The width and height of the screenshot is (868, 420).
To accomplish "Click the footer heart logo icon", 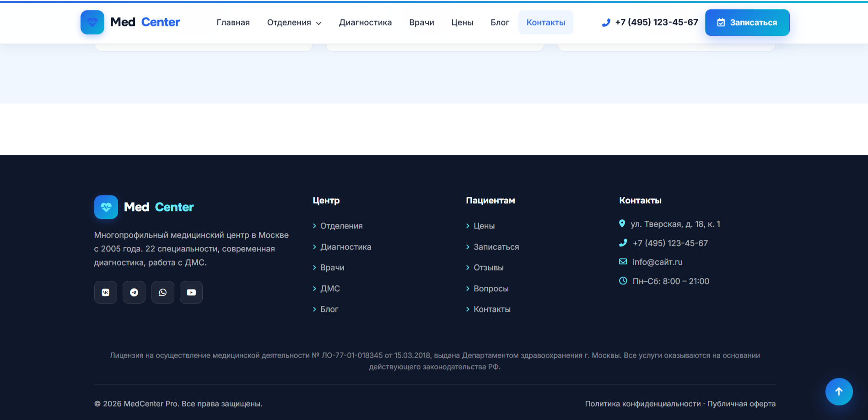I will (106, 207).
